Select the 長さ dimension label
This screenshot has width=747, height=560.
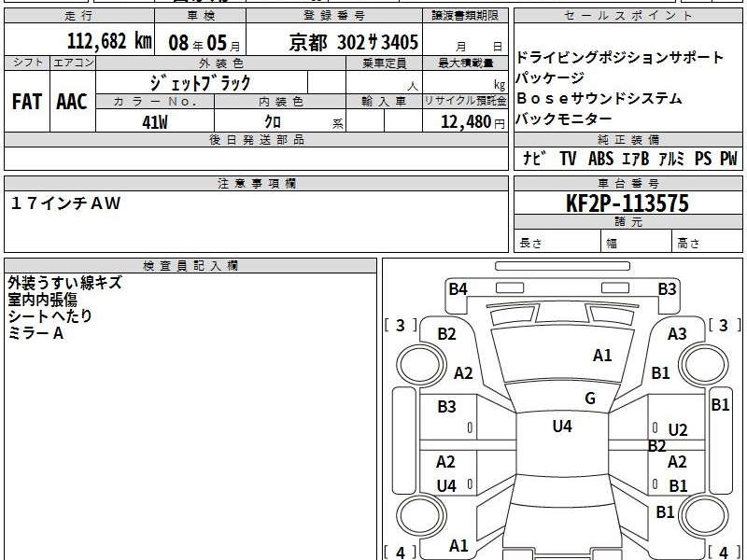[x=530, y=243]
